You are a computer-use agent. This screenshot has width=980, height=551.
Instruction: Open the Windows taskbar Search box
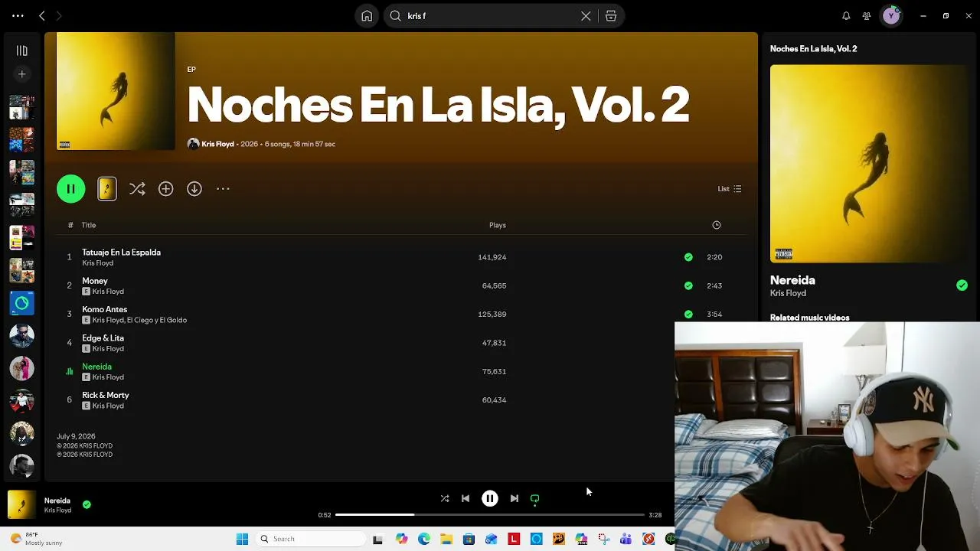click(310, 539)
